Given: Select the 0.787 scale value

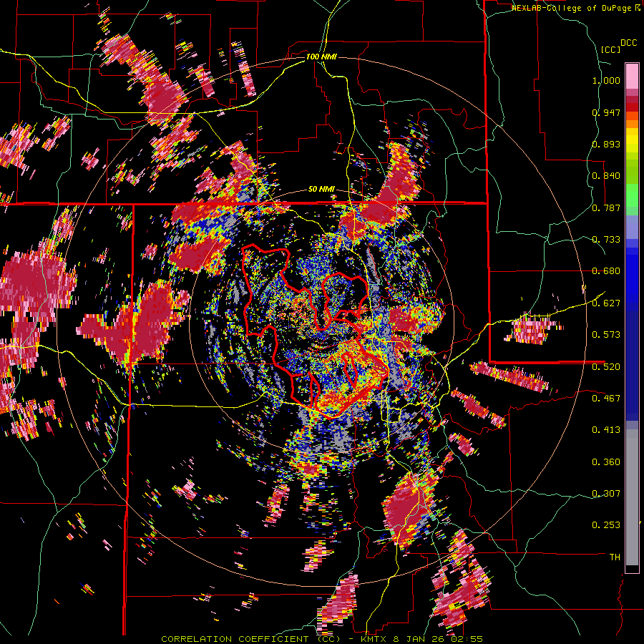Looking at the screenshot, I should [x=606, y=208].
